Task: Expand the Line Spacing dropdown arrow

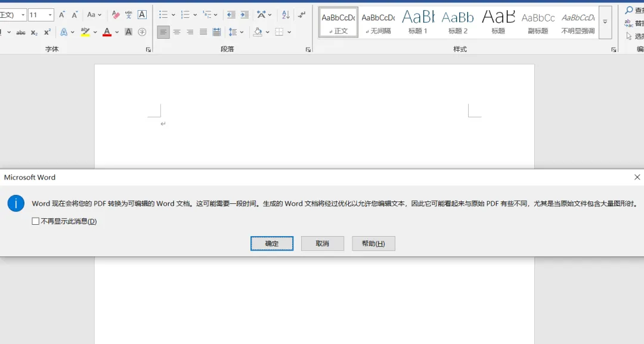Action: tap(241, 32)
